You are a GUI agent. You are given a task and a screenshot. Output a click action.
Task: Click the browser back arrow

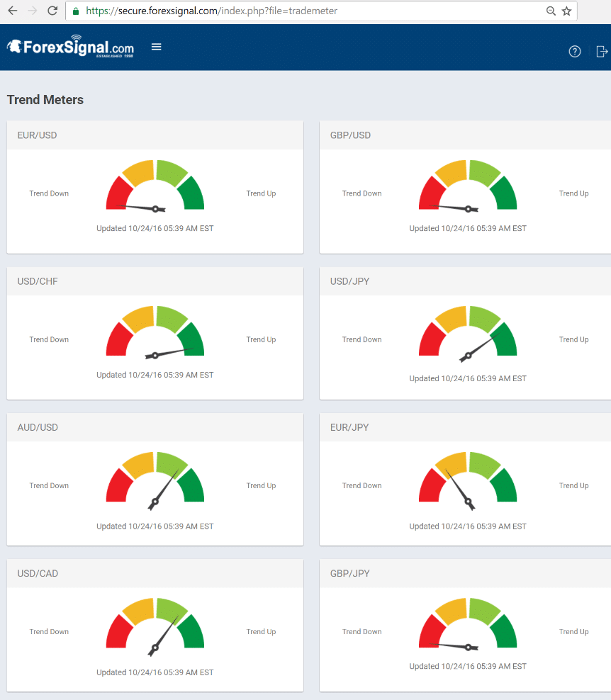tap(13, 10)
